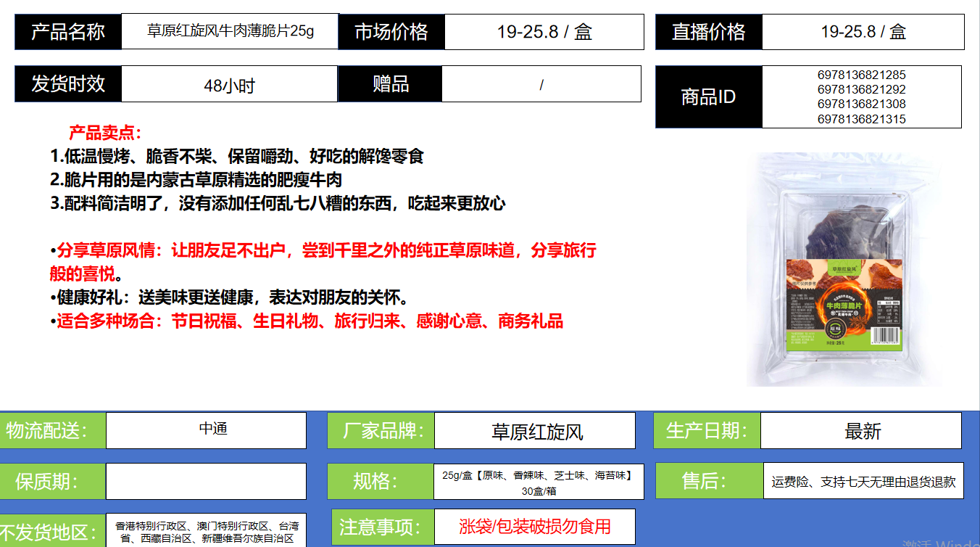Click the 售后 return policy cell
This screenshot has height=547, width=980.
coord(863,481)
